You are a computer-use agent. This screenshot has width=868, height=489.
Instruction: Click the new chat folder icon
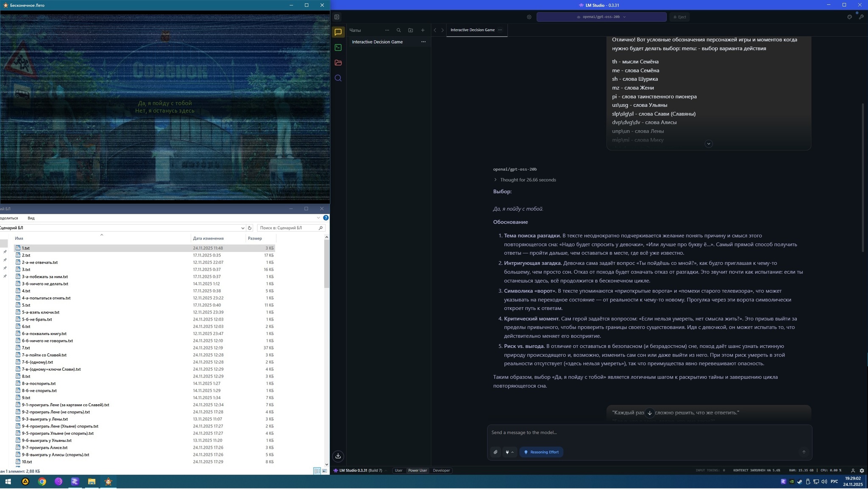pos(410,30)
